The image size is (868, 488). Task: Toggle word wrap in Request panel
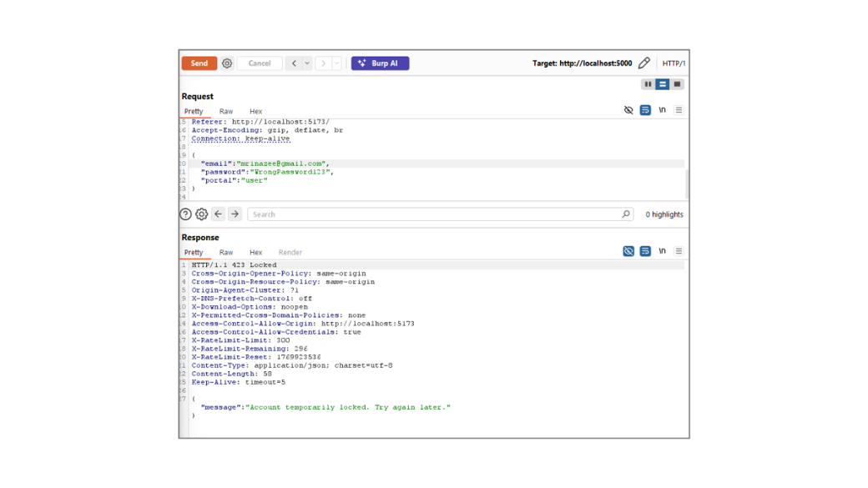tap(645, 110)
